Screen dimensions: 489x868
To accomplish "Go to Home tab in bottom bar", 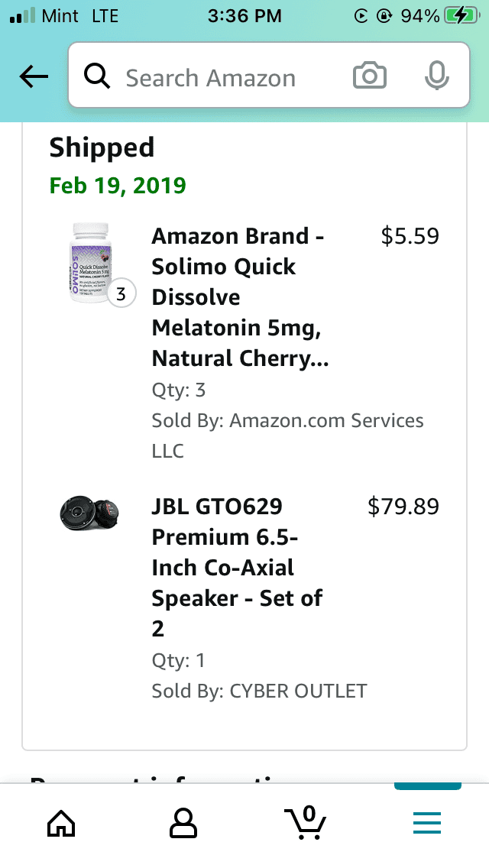I will click(x=61, y=823).
